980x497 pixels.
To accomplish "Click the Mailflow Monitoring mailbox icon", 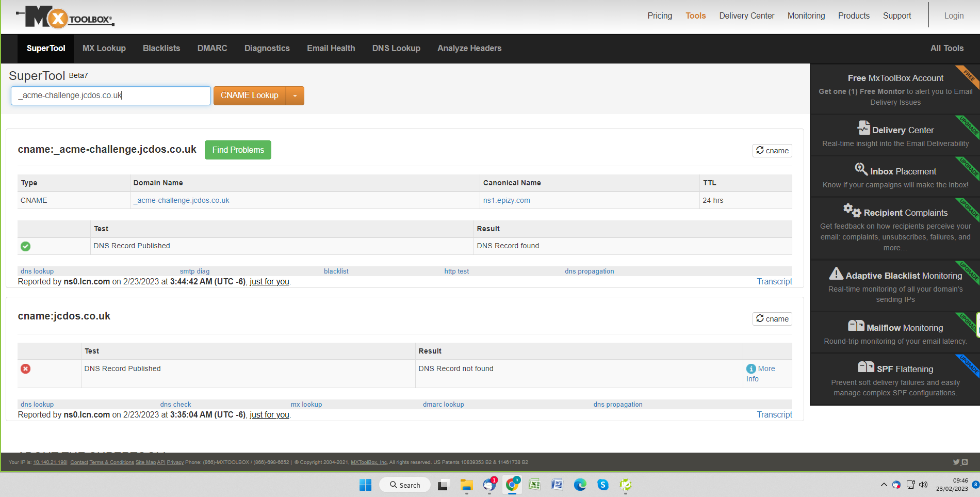I will click(856, 326).
